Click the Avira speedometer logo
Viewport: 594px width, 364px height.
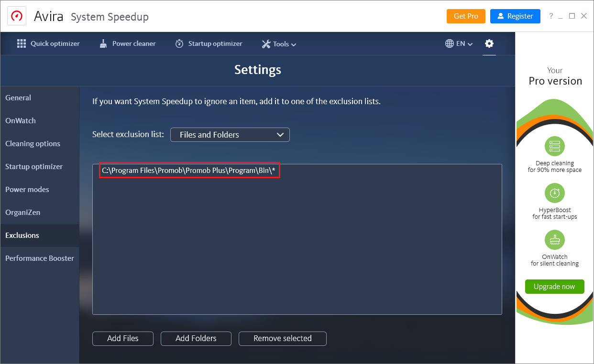16,16
